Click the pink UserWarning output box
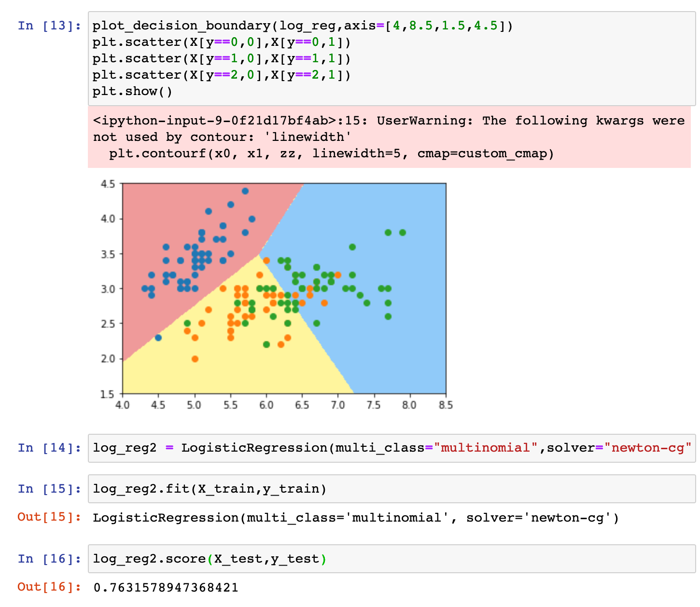700x607 pixels. [389, 137]
